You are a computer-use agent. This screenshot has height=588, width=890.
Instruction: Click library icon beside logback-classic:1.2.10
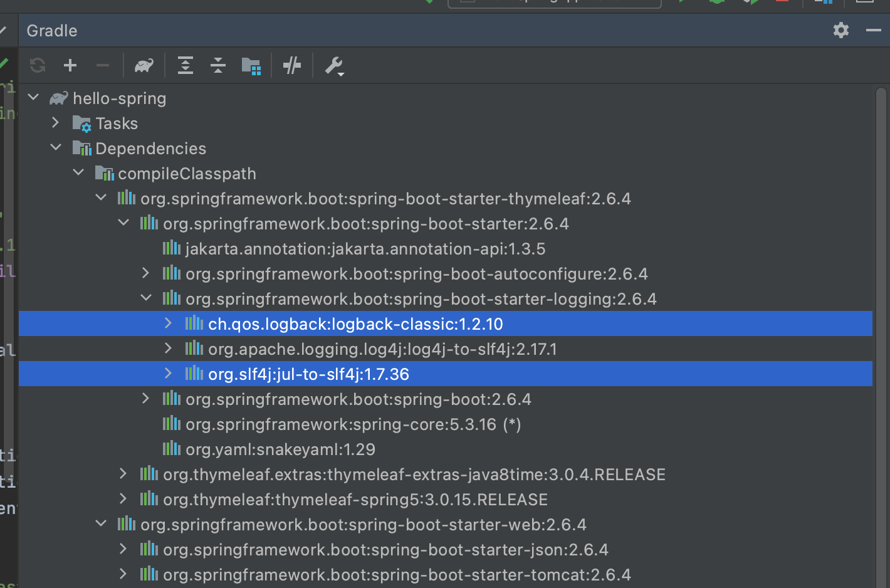[194, 323]
